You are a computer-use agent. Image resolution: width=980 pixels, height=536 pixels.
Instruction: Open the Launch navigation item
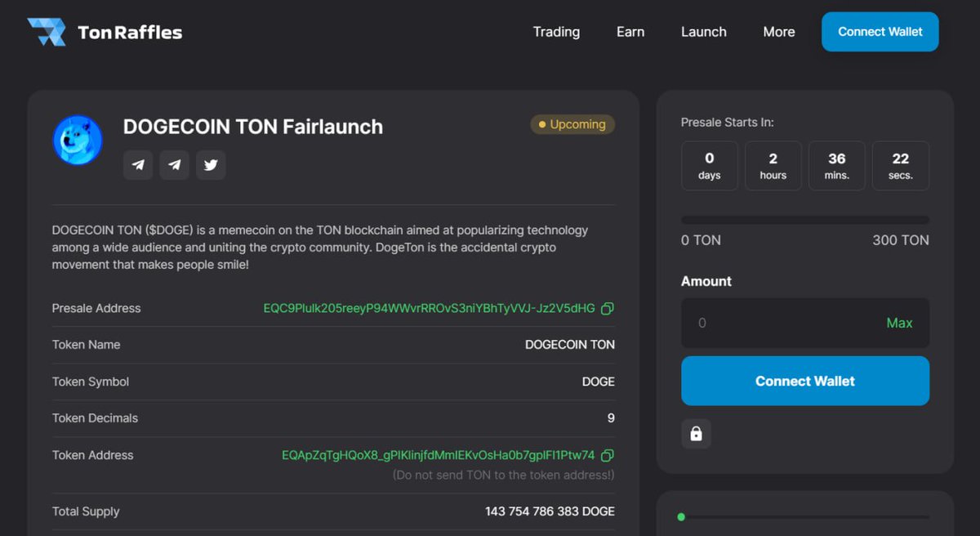(703, 32)
